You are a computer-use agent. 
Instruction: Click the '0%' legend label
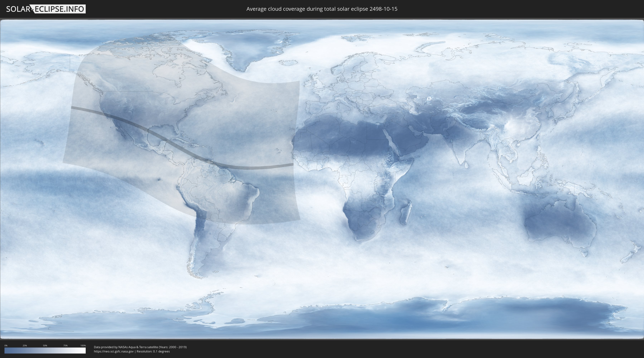pos(6,345)
